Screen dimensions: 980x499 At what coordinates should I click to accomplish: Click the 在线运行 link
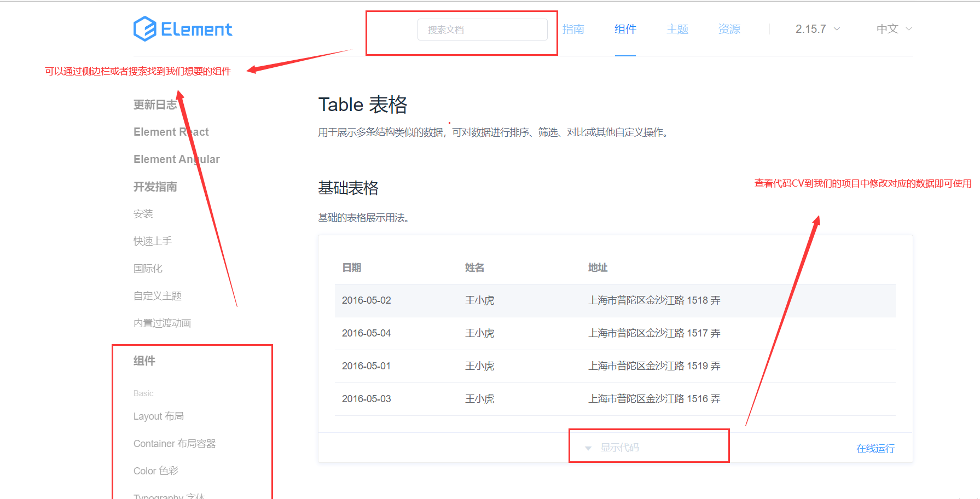tap(874, 448)
